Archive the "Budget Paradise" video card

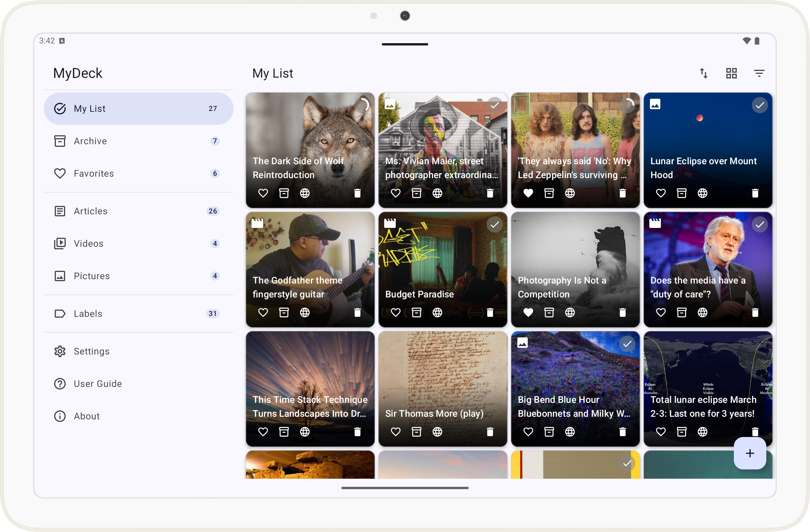(x=416, y=312)
